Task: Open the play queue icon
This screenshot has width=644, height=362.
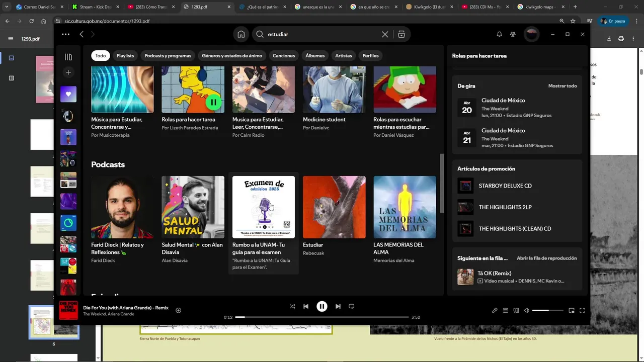Action: pos(506,310)
